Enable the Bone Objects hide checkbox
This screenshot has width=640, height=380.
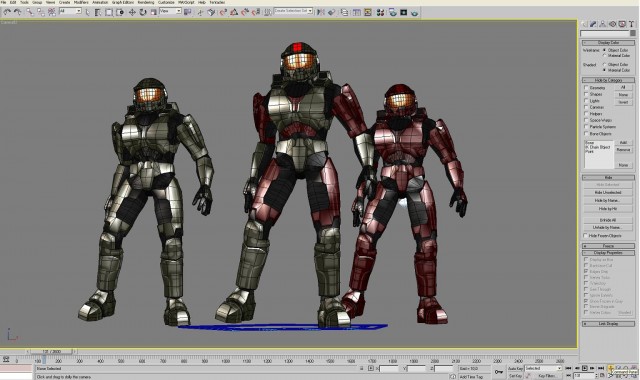(x=586, y=133)
